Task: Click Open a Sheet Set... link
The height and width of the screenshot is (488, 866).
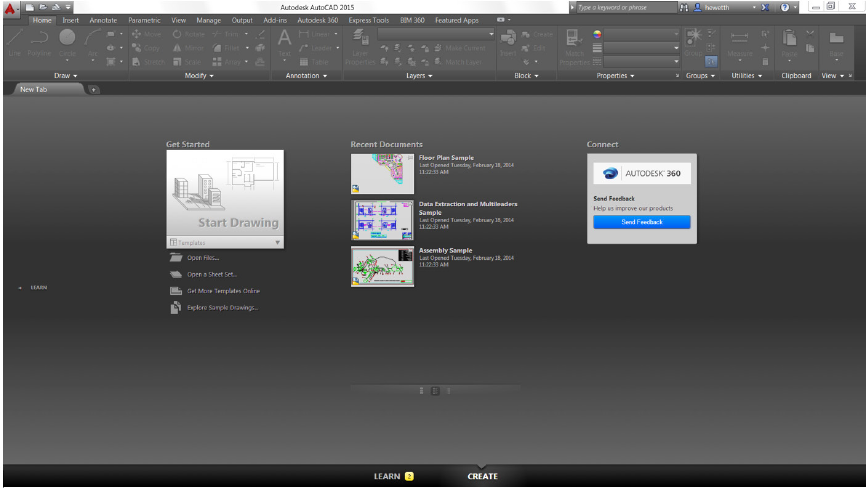Action: point(212,274)
